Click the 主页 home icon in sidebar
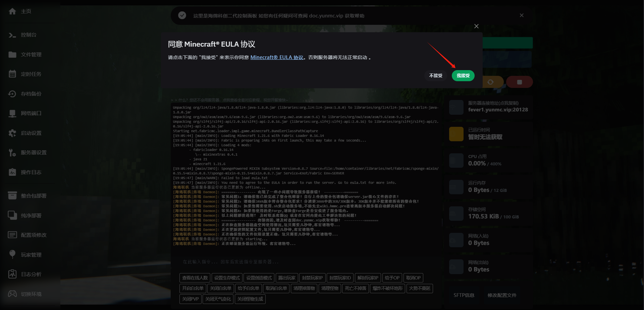The height and width of the screenshot is (310, 644). pyautogui.click(x=12, y=11)
